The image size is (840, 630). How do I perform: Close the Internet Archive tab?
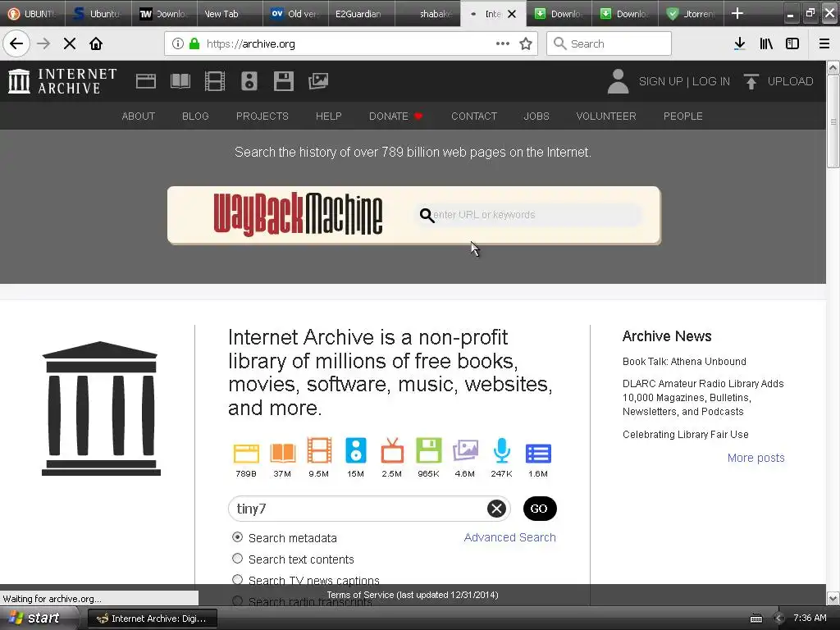pos(512,14)
